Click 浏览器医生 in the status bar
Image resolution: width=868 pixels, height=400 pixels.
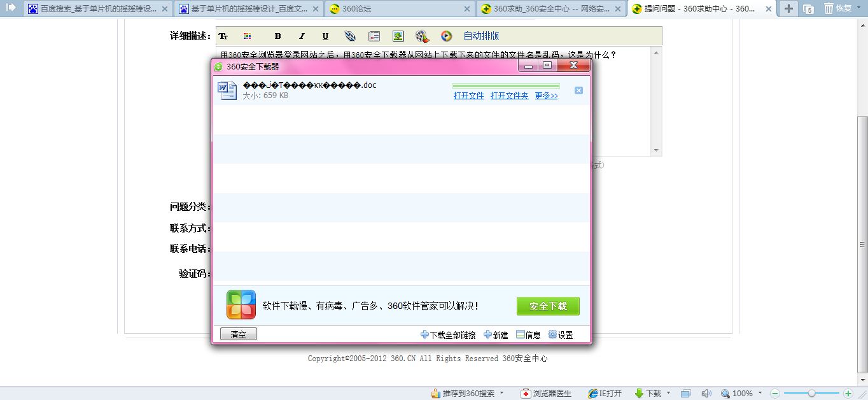click(x=546, y=394)
